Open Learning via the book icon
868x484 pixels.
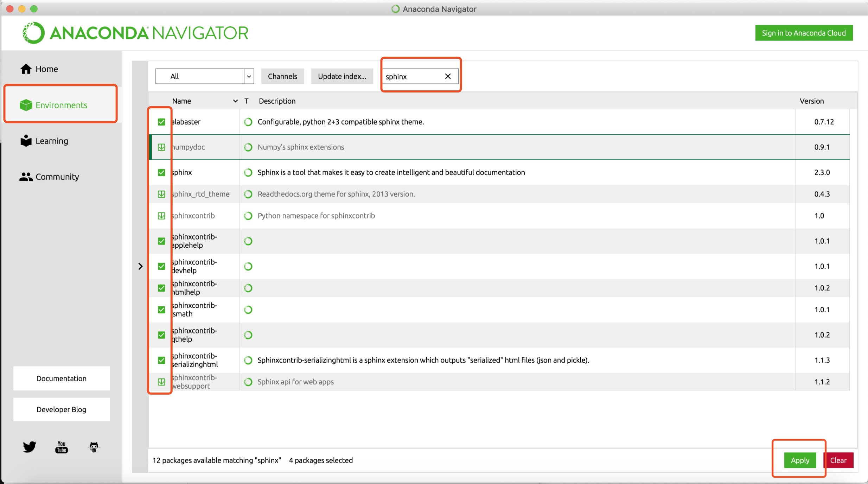coord(25,140)
